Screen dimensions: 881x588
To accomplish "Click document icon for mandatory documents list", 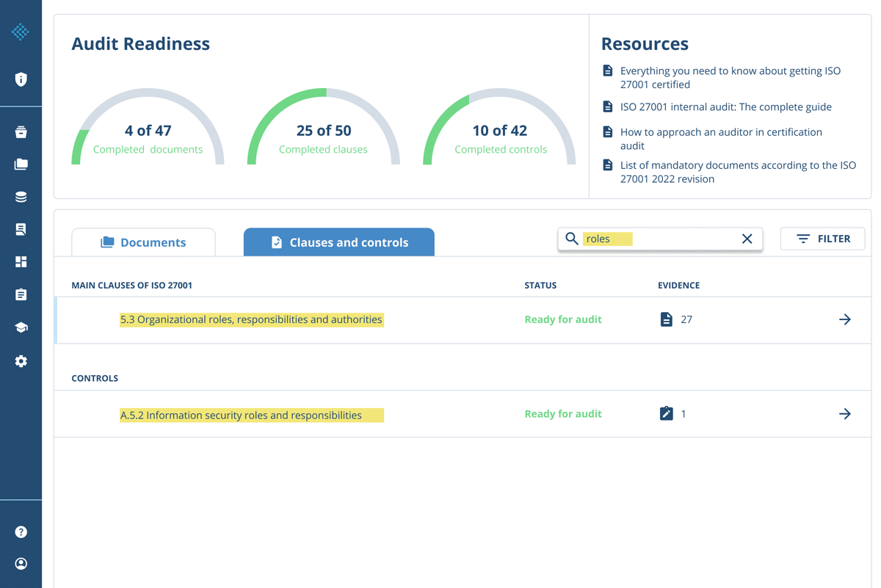I will click(607, 165).
